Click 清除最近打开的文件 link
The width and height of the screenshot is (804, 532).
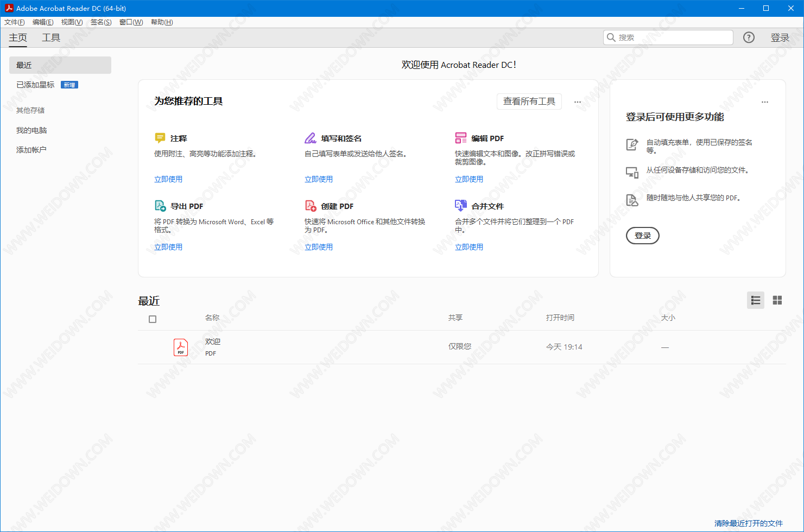point(749,523)
